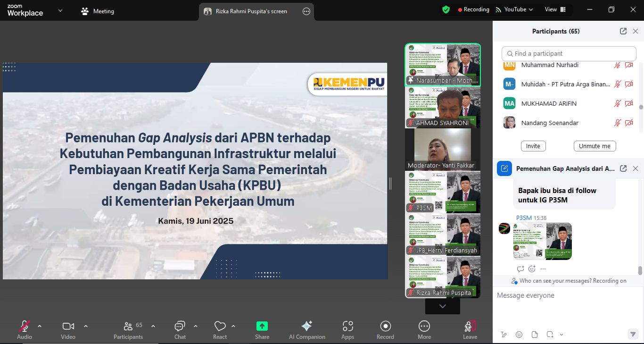
Task: Open the AI Companion tool
Action: tap(307, 326)
